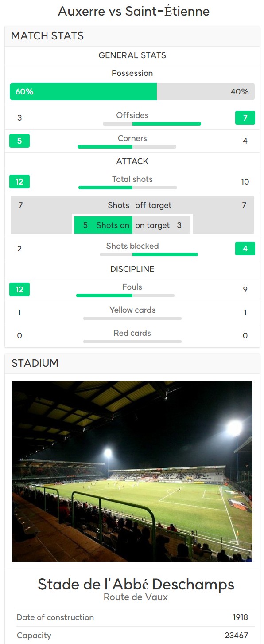Screen dimensions: 264x644
Task: Click the green 12 total shots badge
Action: point(19,181)
